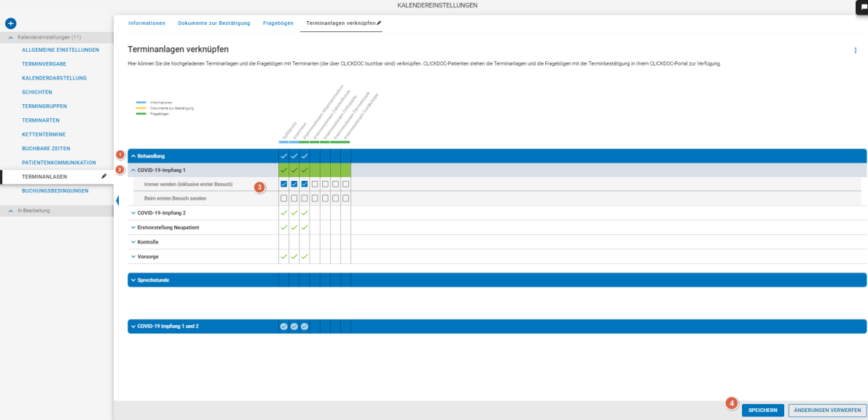This screenshot has height=420, width=868.
Task: Open the Dokumente zur Bestätigung tab
Action: click(x=214, y=23)
